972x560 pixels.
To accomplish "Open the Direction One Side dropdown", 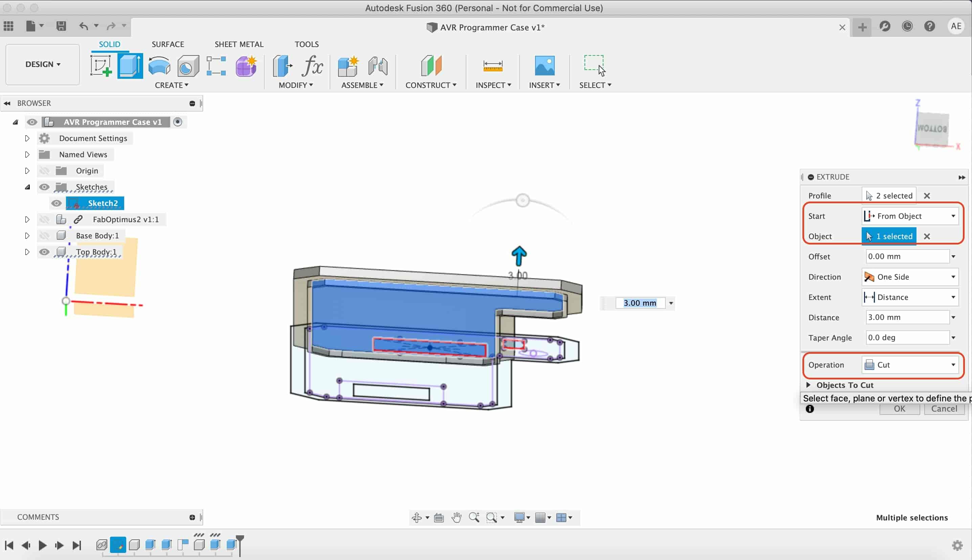I will 910,277.
